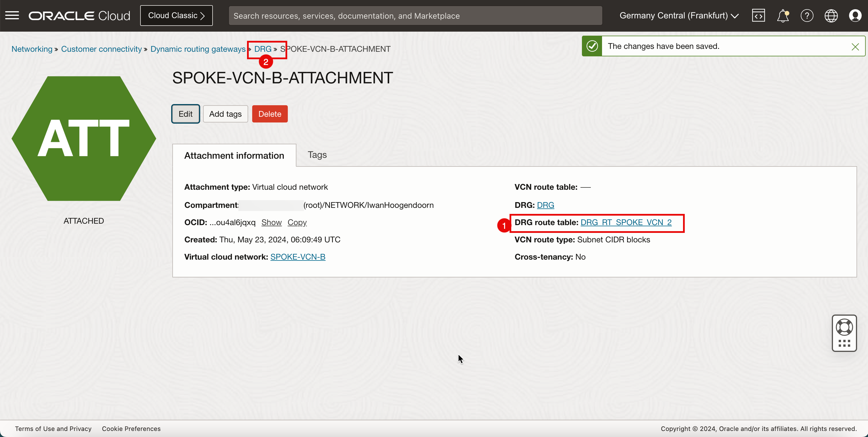Click the Edit button
The width and height of the screenshot is (868, 437).
pos(185,114)
